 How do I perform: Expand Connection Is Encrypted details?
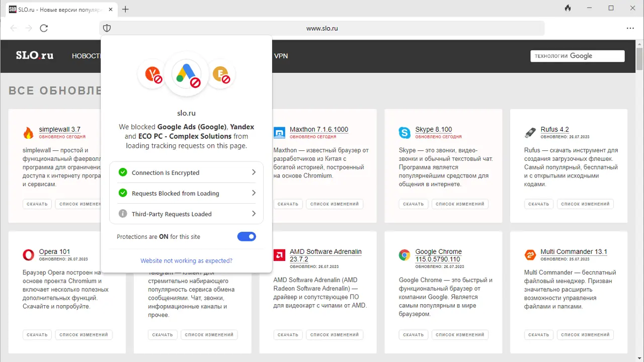(186, 172)
